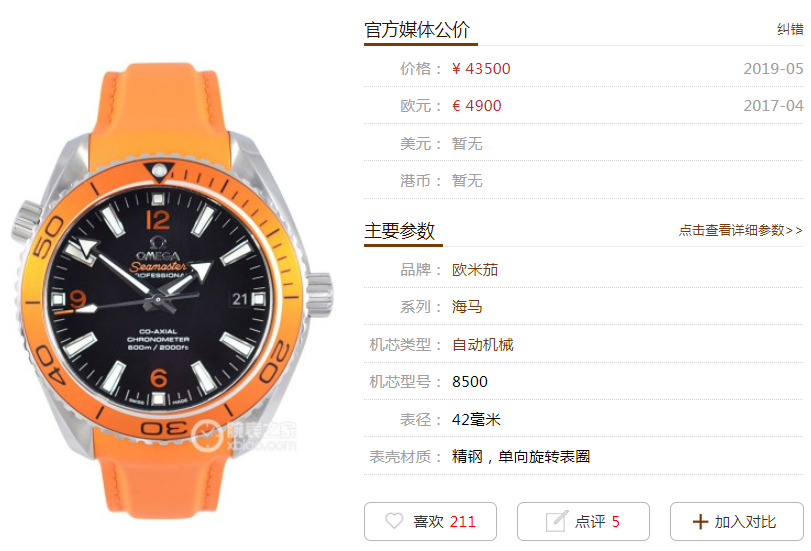Click the heart icon beside 喜欢
Screen dimensions: 811x551
394,521
